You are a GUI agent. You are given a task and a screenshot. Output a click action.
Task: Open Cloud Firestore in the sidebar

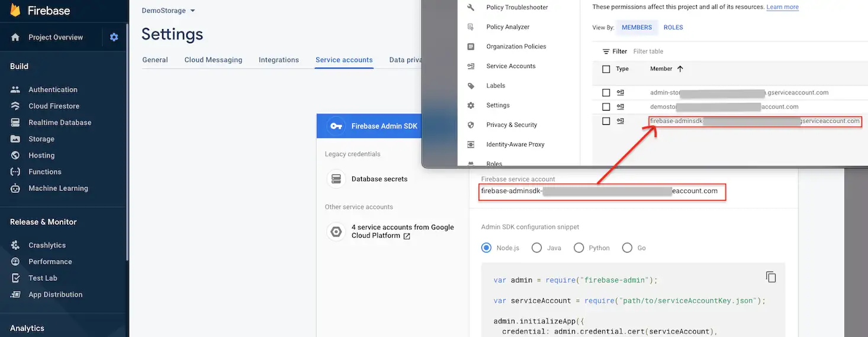click(53, 106)
